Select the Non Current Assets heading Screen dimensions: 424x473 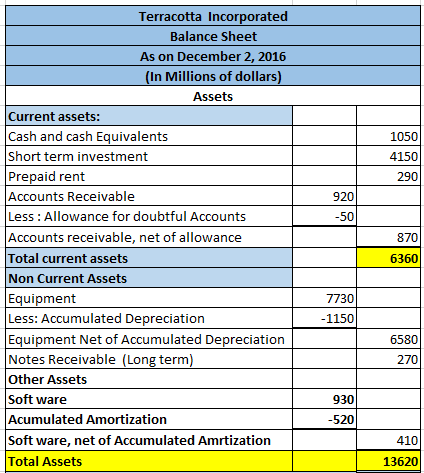pyautogui.click(x=149, y=278)
